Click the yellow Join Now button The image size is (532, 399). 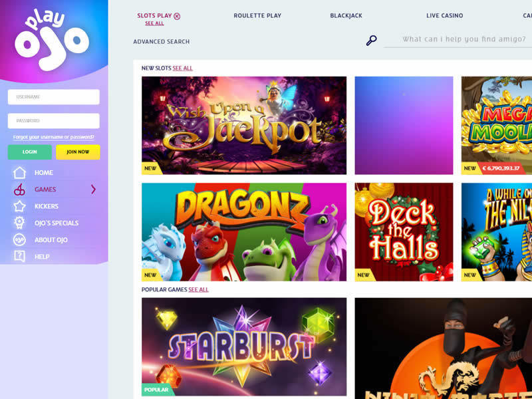[x=78, y=152]
